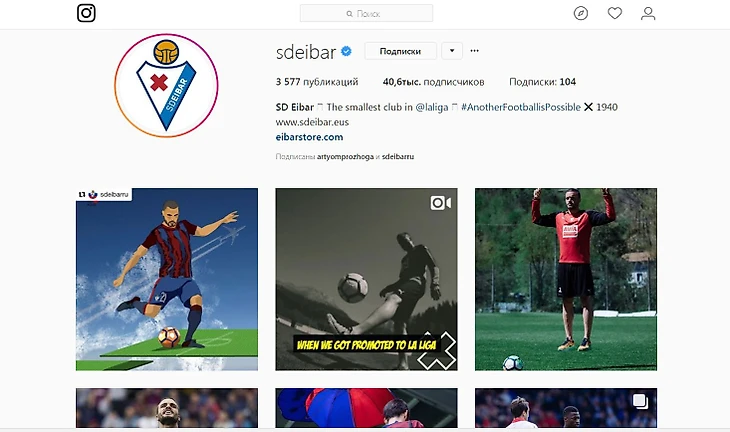This screenshot has height=432, width=730.
Task: Open the player in red training kit post
Action: tap(566, 279)
